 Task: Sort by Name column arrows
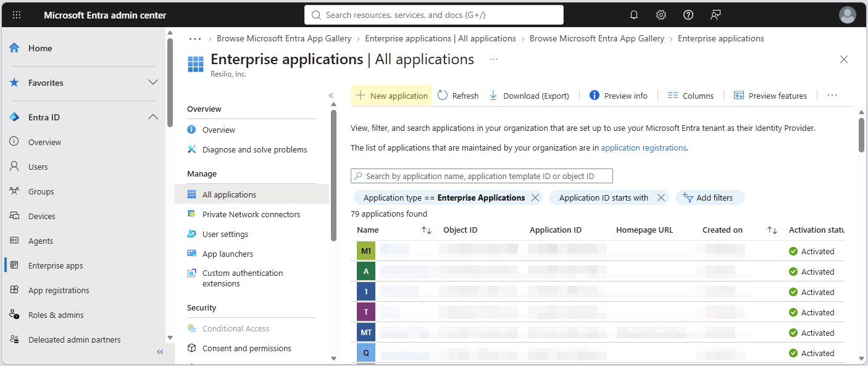(x=427, y=230)
